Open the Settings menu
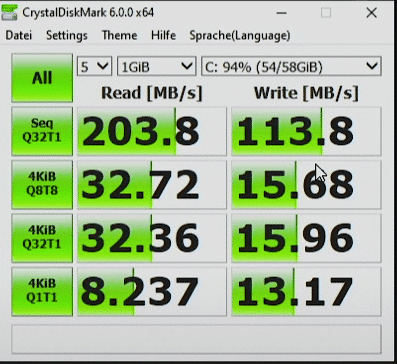Image resolution: width=397 pixels, height=364 pixels. 67,36
